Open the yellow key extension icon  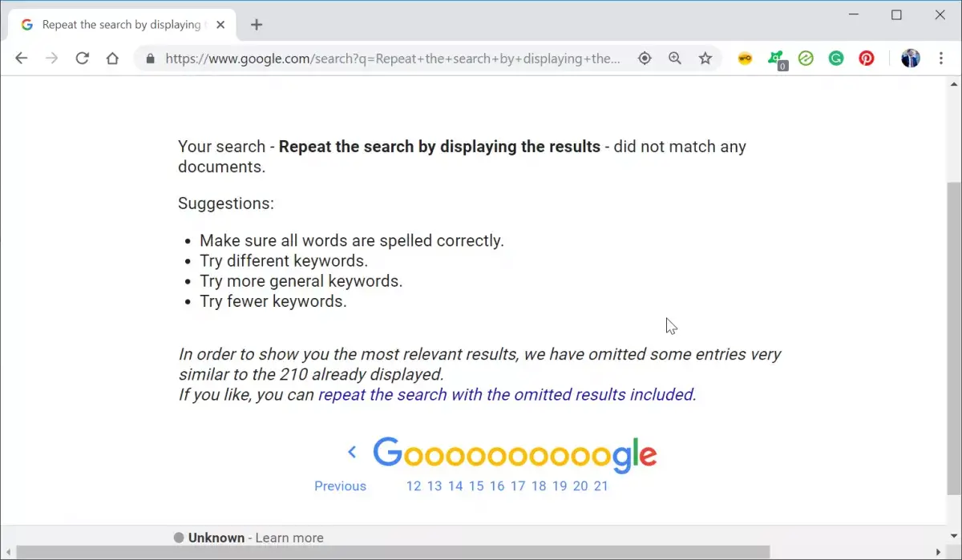pyautogui.click(x=746, y=58)
